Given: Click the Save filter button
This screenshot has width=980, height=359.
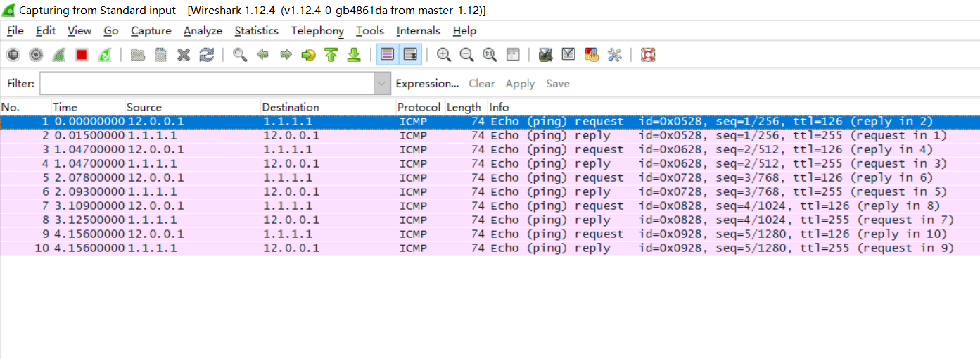Looking at the screenshot, I should (x=558, y=83).
